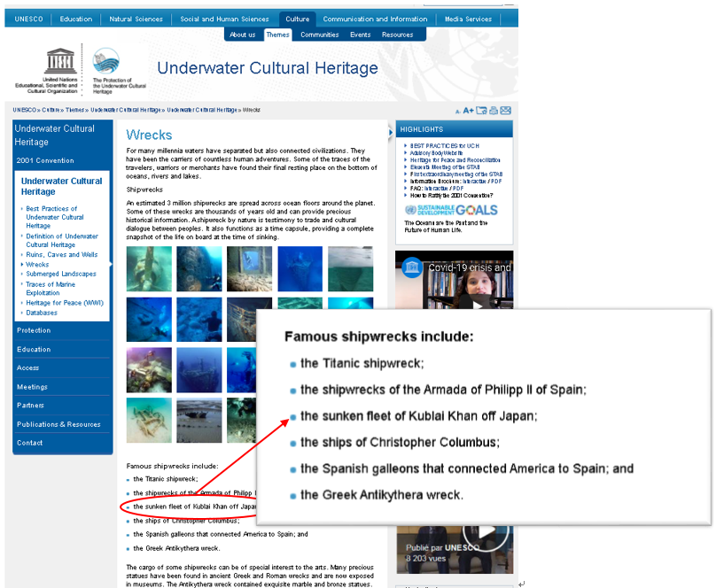Play the Covid-19 crisis video
Image resolution: width=716 pixels, height=588 pixels.
point(479,305)
